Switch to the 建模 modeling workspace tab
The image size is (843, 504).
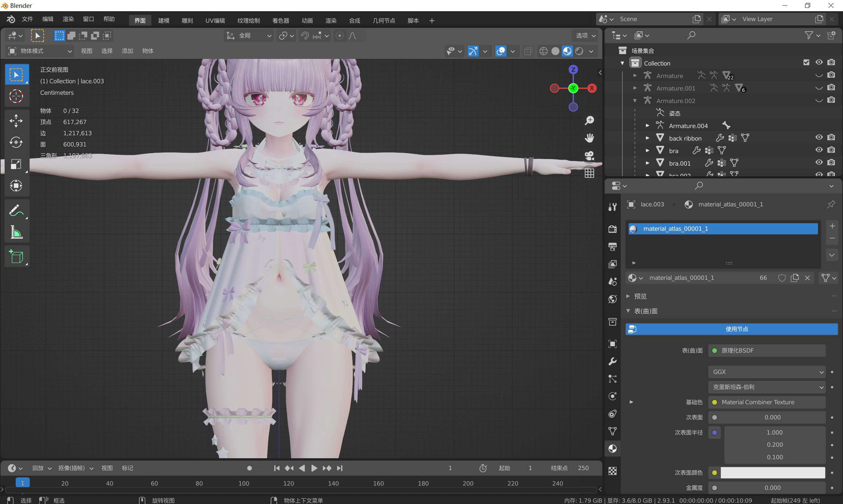164,20
